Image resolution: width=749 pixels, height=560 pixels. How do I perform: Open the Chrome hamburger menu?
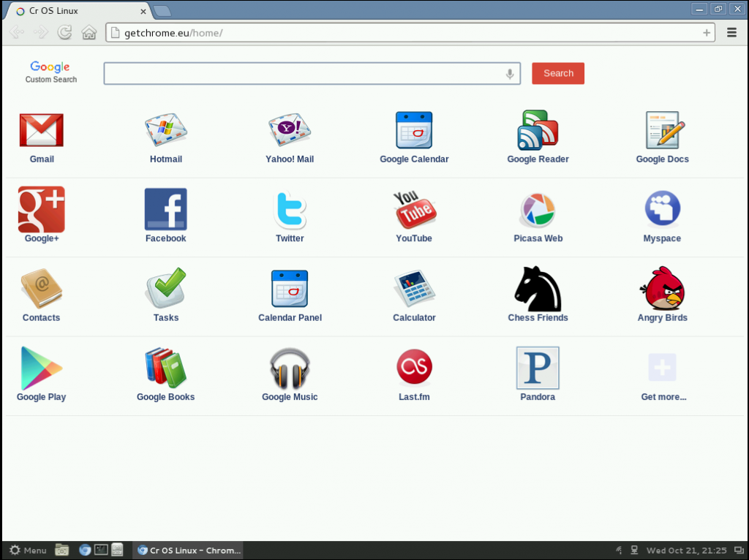tap(731, 32)
